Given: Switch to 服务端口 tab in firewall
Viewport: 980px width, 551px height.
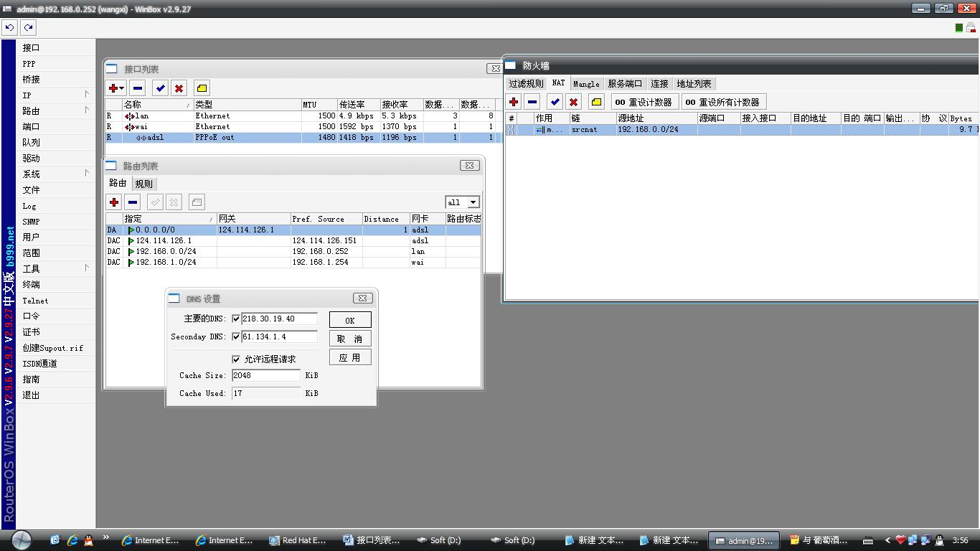Looking at the screenshot, I should (x=625, y=84).
